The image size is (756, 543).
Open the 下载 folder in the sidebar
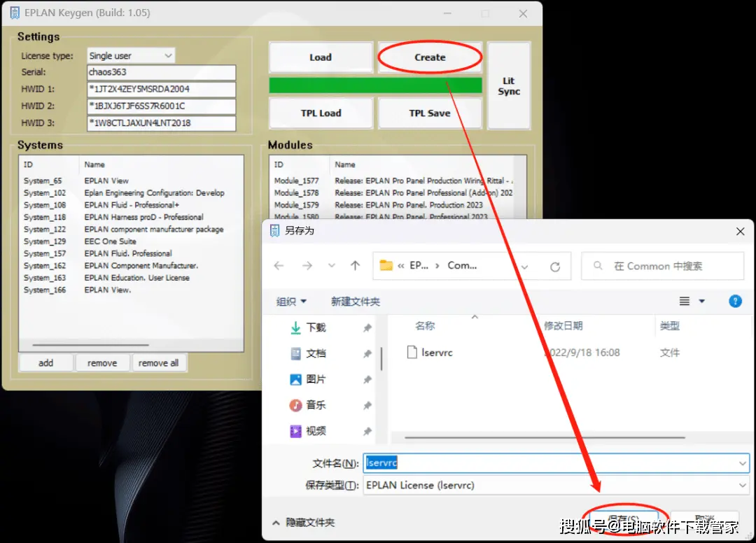tap(309, 327)
